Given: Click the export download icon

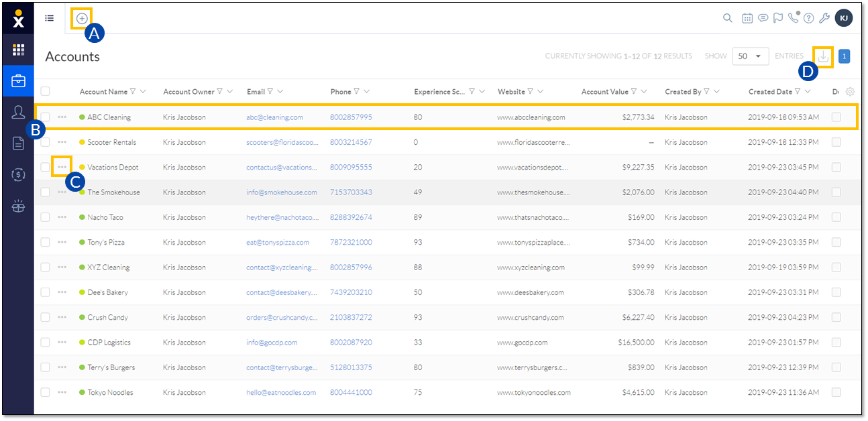Looking at the screenshot, I should tap(823, 56).
